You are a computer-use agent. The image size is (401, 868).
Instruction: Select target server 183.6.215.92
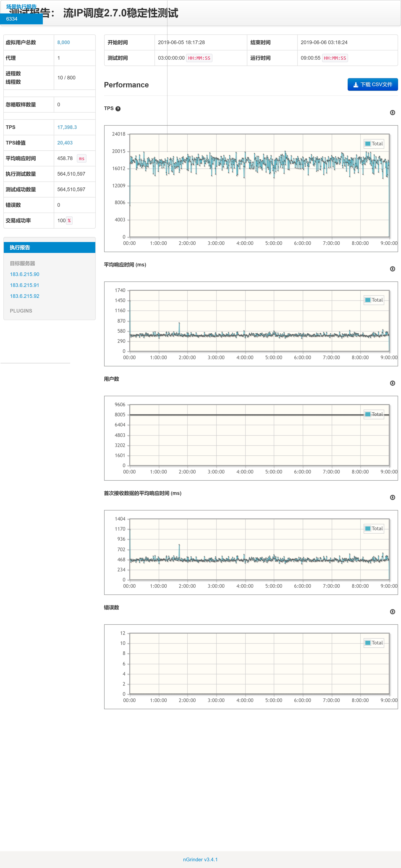pyautogui.click(x=25, y=296)
